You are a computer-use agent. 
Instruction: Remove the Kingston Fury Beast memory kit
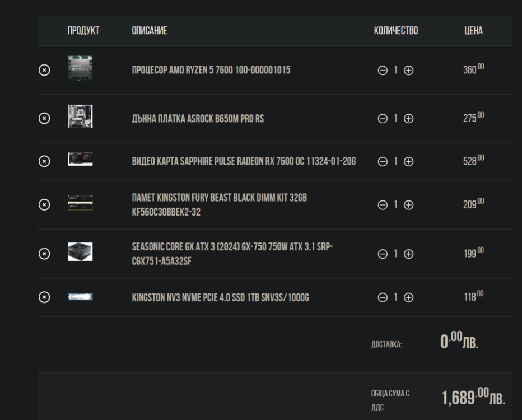pos(44,204)
